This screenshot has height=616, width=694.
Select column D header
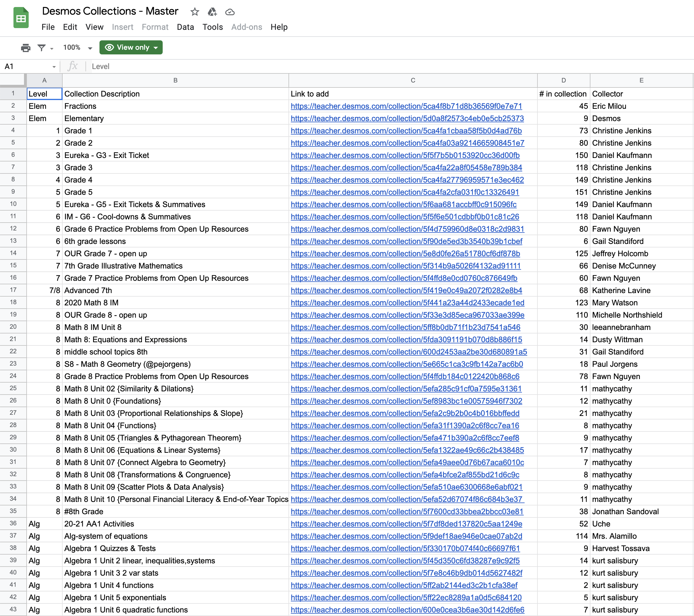(564, 80)
